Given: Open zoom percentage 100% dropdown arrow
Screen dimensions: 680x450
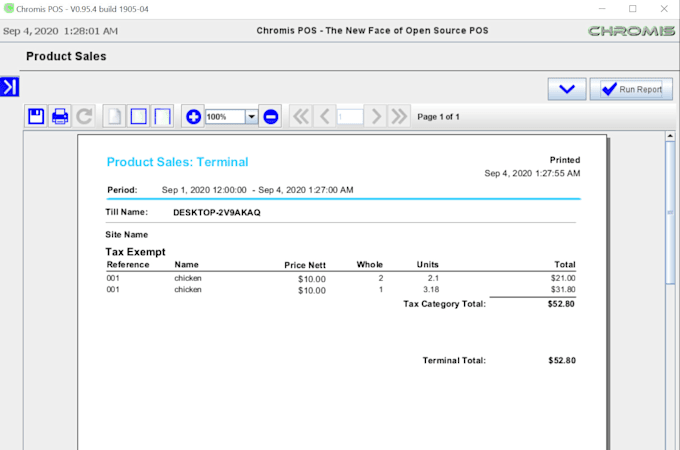Looking at the screenshot, I should [252, 117].
